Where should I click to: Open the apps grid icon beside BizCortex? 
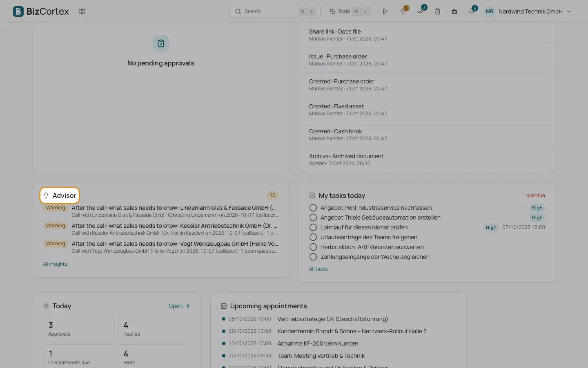82,11
